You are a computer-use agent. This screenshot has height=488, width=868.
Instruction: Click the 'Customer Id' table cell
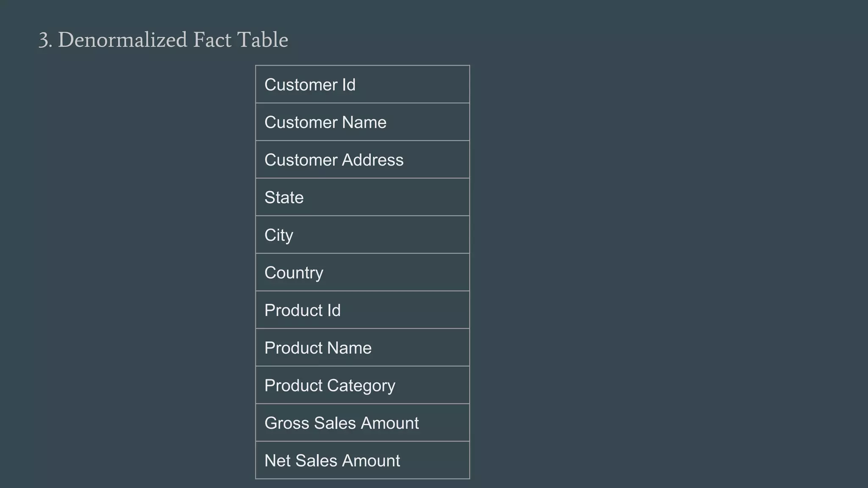pos(362,84)
